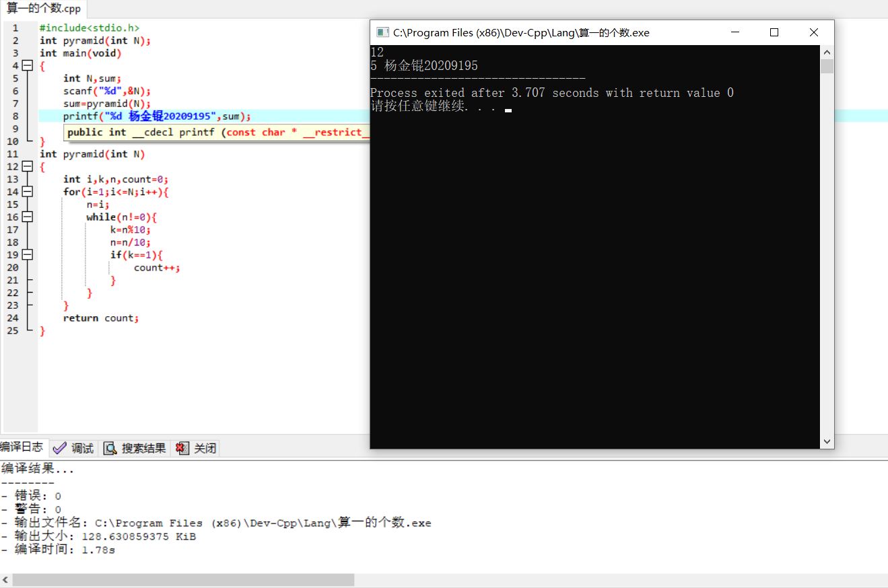Open the 调试 tab

(x=74, y=448)
